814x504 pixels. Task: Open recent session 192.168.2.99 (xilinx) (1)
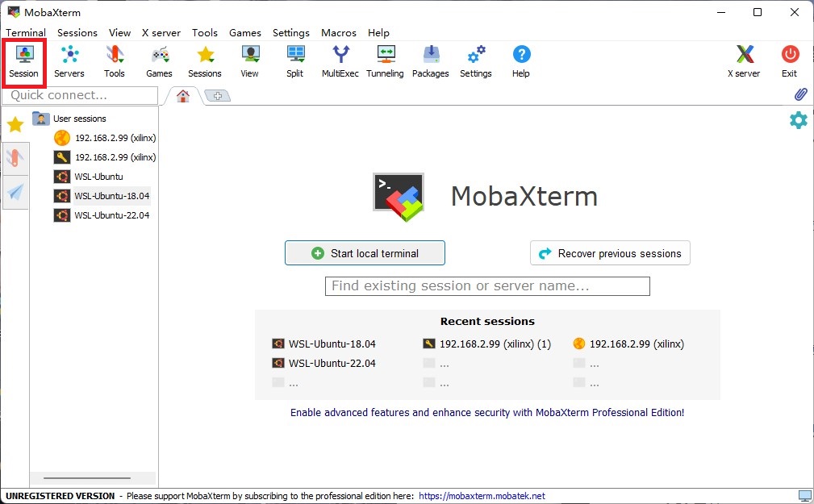click(487, 344)
